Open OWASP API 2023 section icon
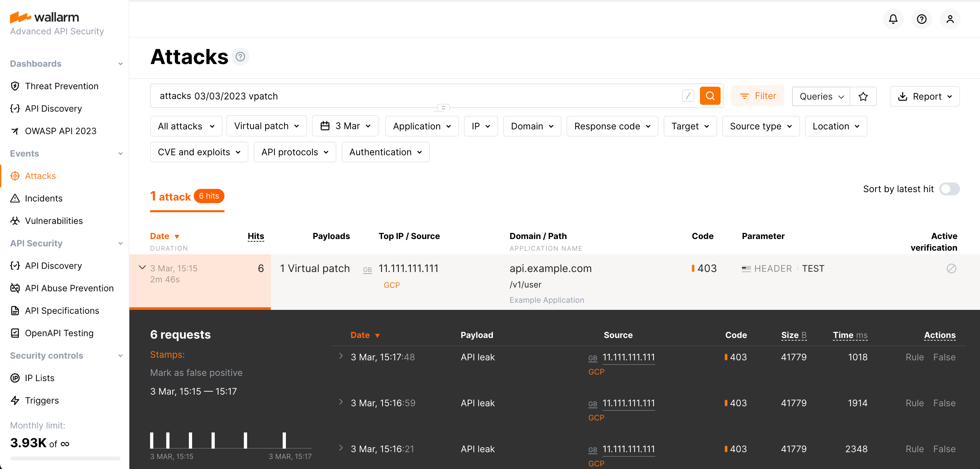The height and width of the screenshot is (469, 980). tap(15, 131)
